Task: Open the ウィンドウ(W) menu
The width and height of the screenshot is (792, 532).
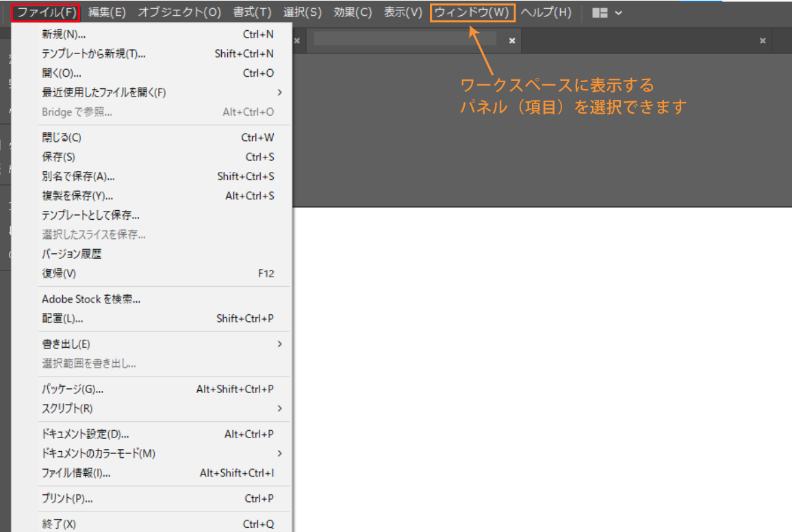Action: 472,12
